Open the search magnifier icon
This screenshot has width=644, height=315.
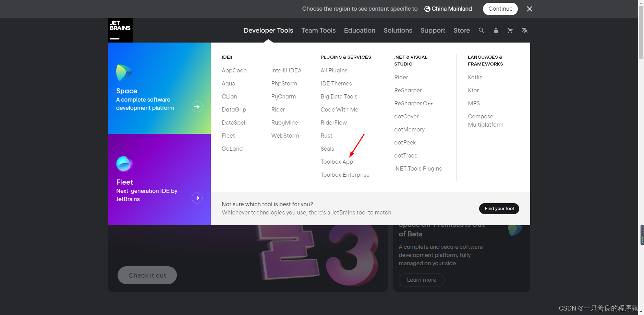click(x=481, y=30)
